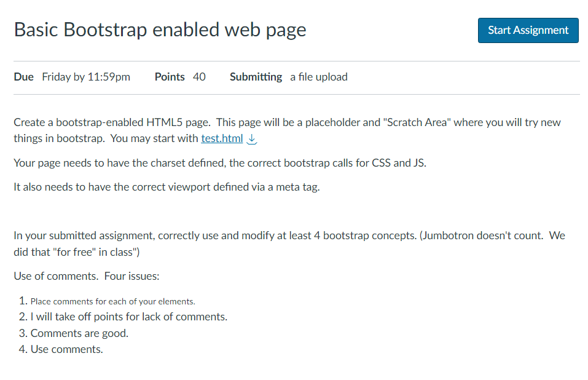This screenshot has height=380, width=588.
Task: Click the second list item about losing points
Action: (129, 316)
